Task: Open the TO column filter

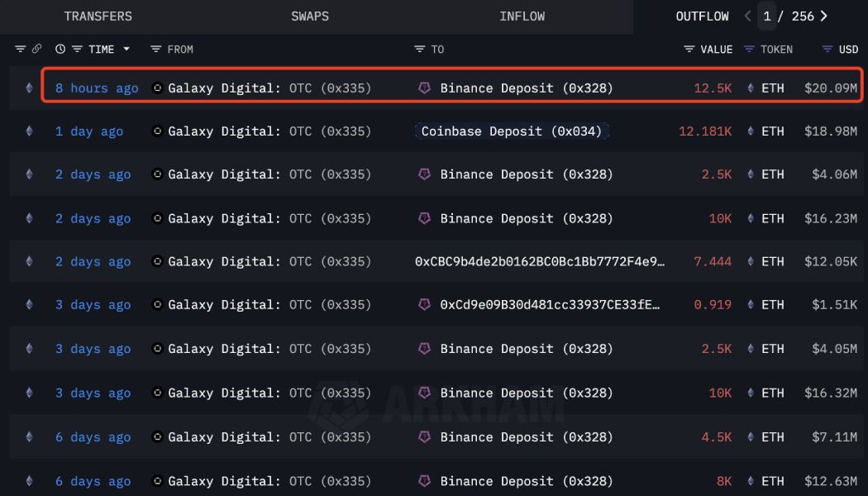Action: tap(420, 50)
